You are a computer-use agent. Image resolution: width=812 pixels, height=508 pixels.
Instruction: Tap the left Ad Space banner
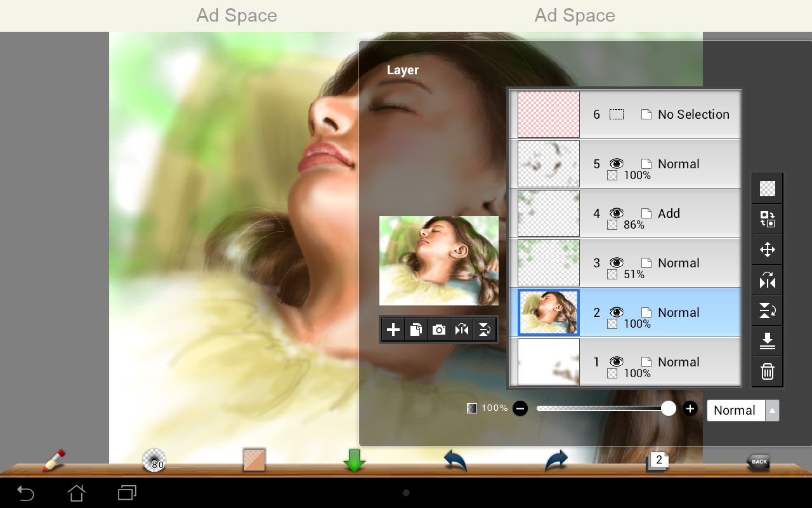click(237, 15)
